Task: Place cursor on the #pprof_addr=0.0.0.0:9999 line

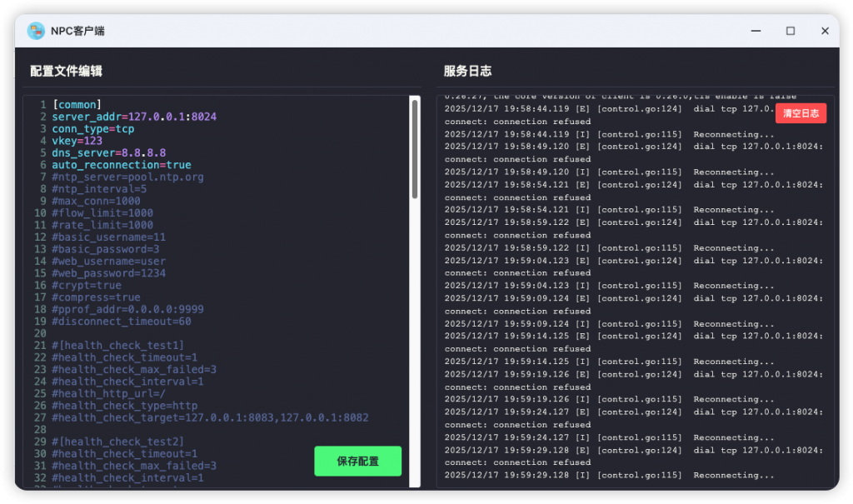Action: [127, 309]
